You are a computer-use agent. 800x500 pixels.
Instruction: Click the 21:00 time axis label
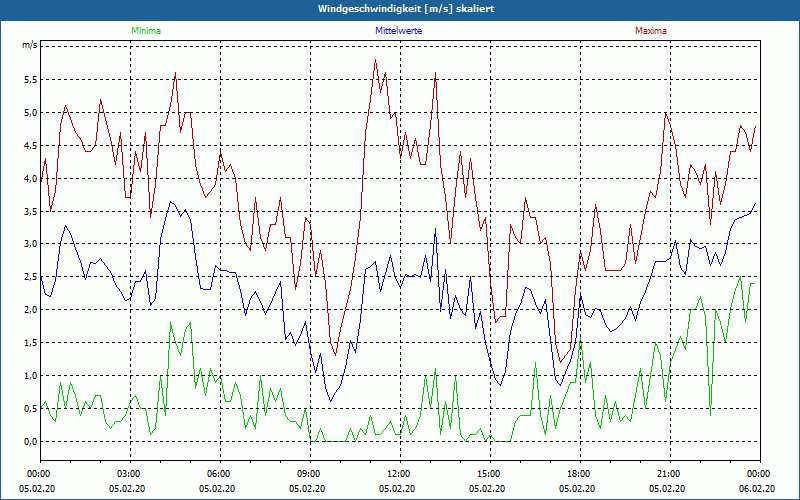pos(670,473)
